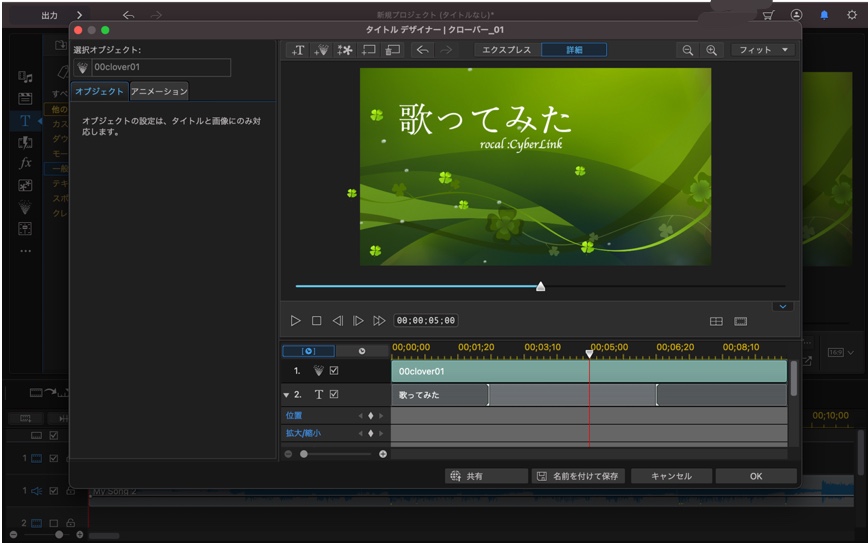Switch to エクスプレス mode
Image resolution: width=868 pixels, height=543 pixels.
507,50
